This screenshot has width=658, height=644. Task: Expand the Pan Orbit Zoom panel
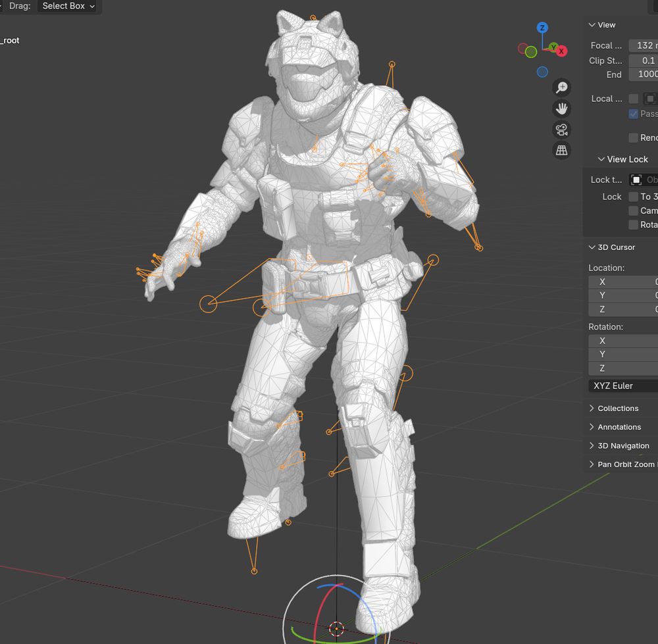[x=622, y=464]
